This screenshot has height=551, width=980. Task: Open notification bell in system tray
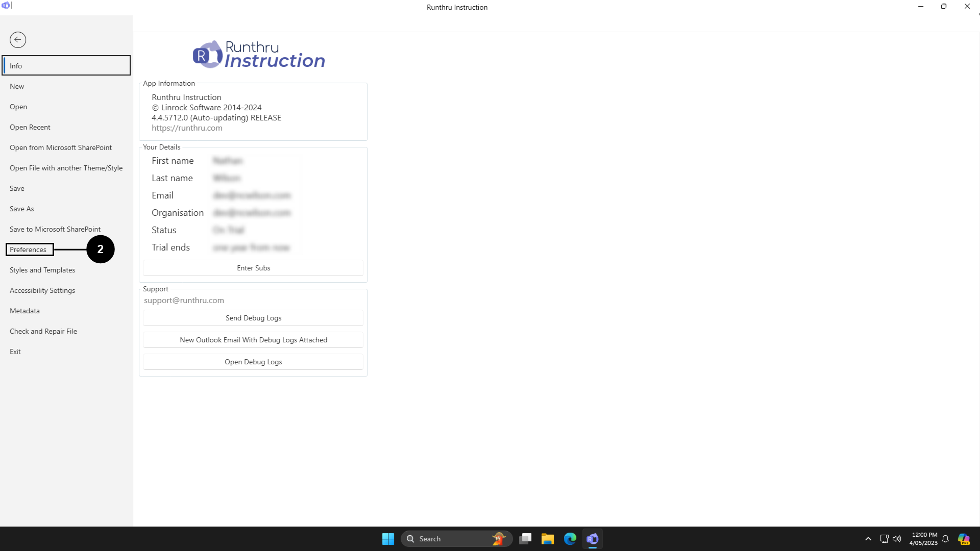tap(945, 539)
